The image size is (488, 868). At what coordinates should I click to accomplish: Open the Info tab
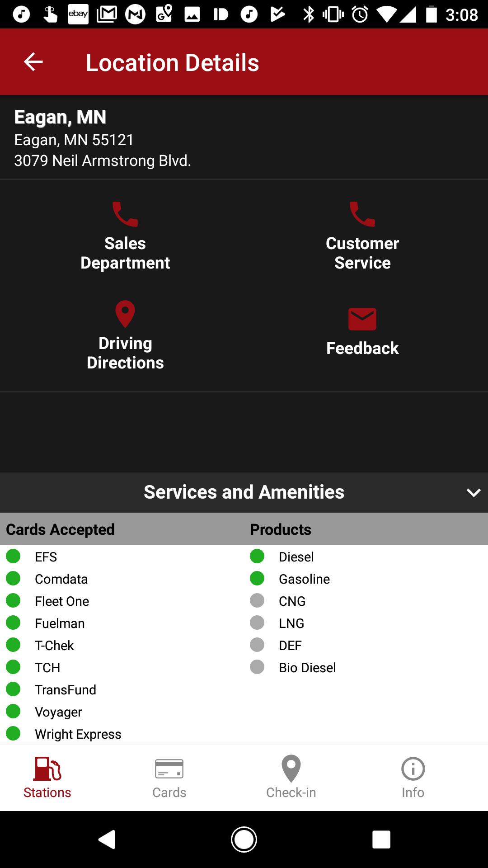[x=413, y=777]
